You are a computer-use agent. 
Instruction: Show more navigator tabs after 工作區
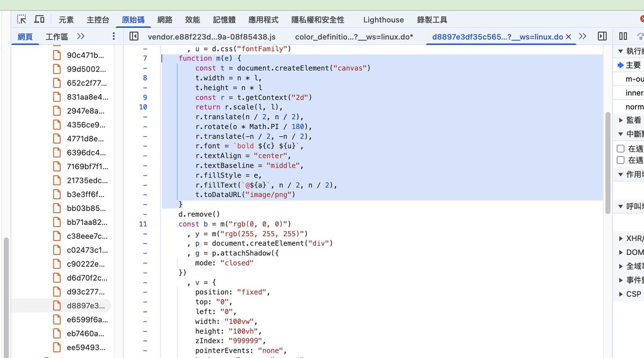pyautogui.click(x=80, y=36)
